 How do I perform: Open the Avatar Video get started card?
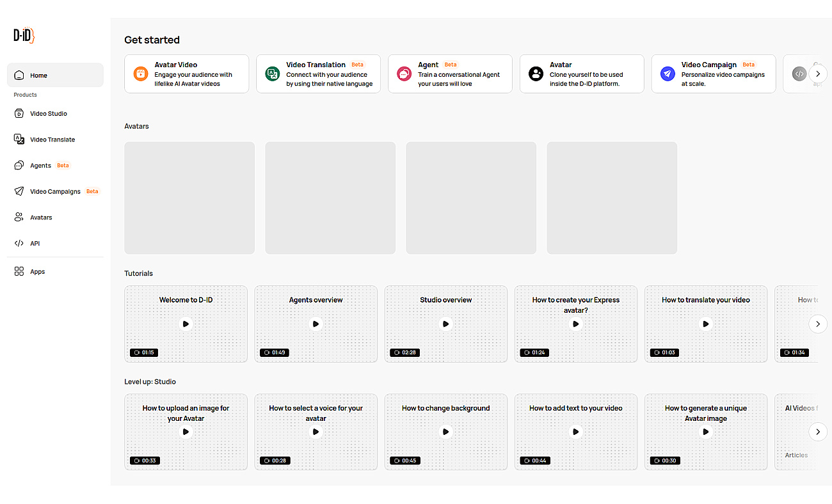186,74
